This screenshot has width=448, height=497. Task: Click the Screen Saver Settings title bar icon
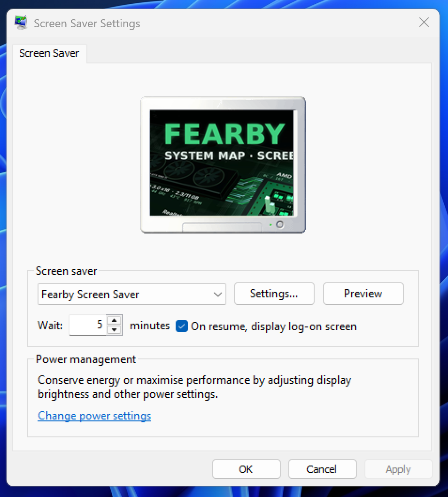pos(21,23)
